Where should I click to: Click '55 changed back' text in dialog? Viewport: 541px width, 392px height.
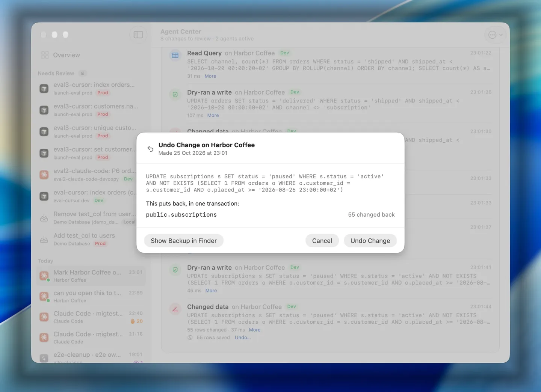(371, 215)
